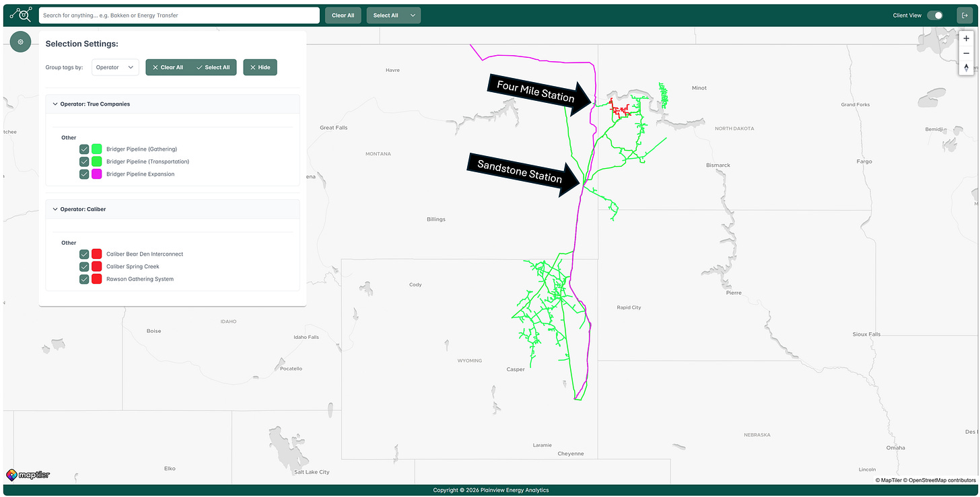Uncheck Rawson Gathering System checkbox

(x=84, y=279)
